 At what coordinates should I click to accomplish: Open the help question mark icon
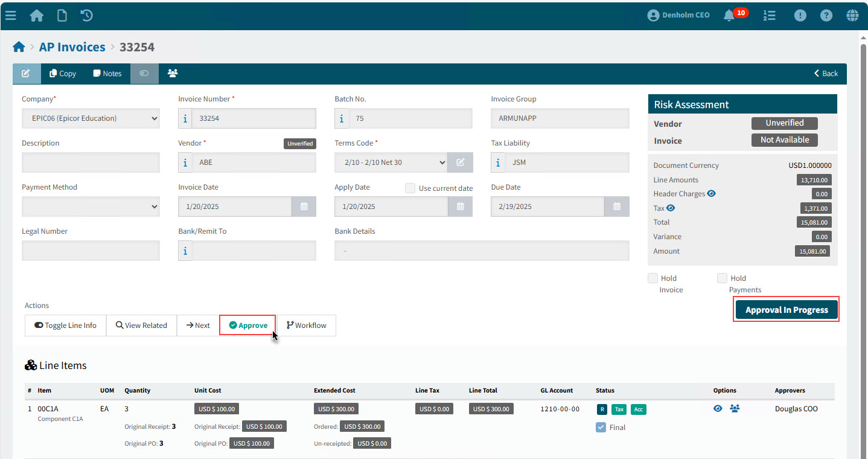pyautogui.click(x=826, y=15)
